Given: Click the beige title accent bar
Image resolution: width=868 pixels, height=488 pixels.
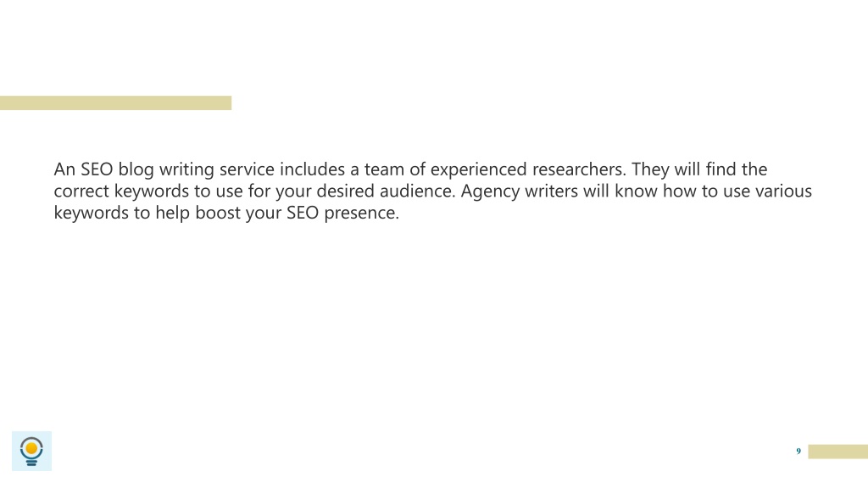Looking at the screenshot, I should [x=115, y=103].
